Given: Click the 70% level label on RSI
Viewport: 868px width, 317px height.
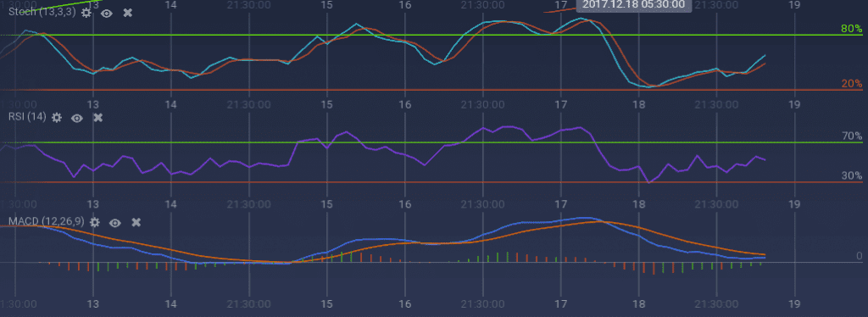Looking at the screenshot, I should click(x=852, y=136).
